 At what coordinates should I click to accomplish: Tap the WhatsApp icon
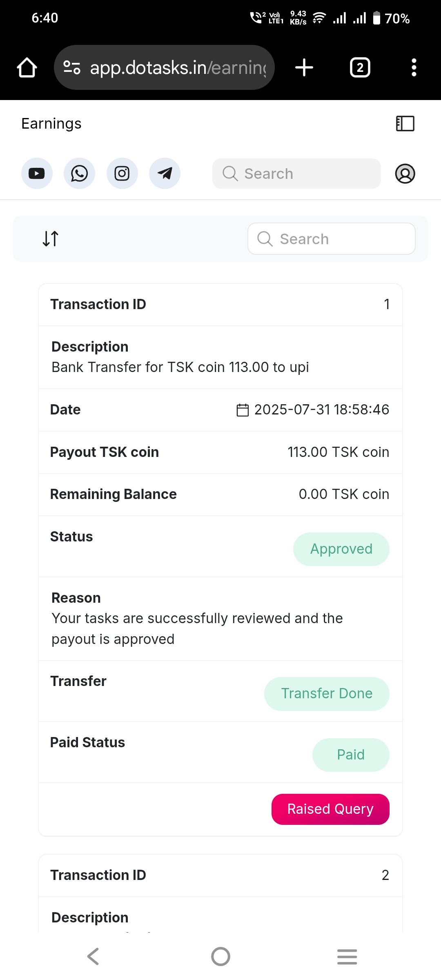tap(79, 174)
